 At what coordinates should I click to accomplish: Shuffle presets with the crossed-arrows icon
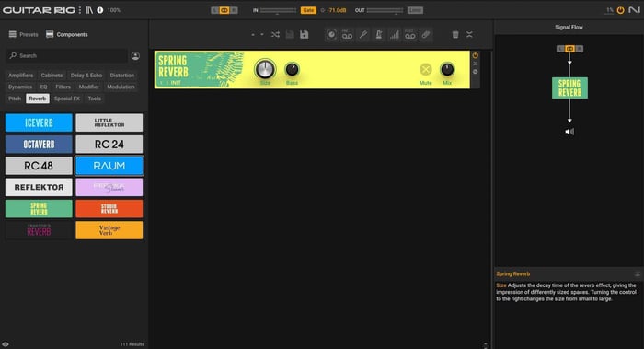[x=275, y=34]
